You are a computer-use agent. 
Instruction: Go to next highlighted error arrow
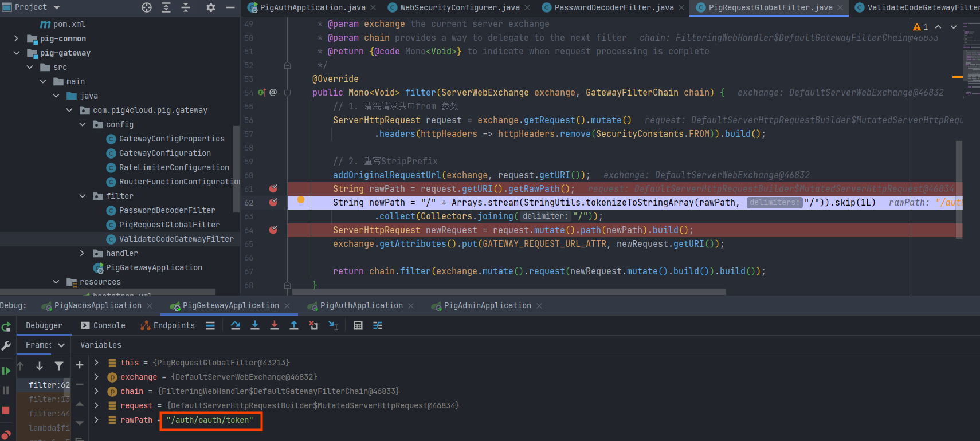click(x=954, y=27)
